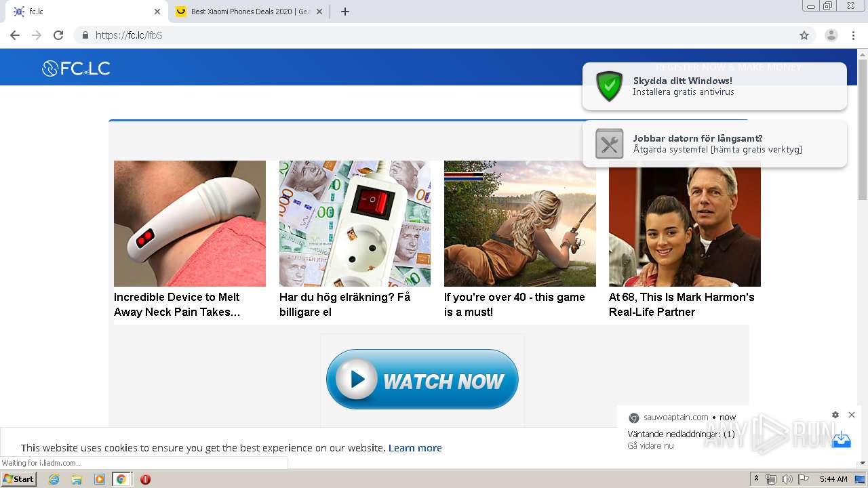Screen dimensions: 868x488
Task: Switch to Best Xiaomi Phones Deals tab
Action: pos(248,12)
